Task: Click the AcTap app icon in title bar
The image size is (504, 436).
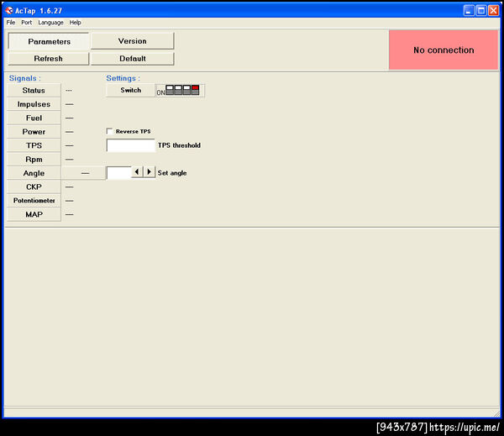Action: [9, 11]
